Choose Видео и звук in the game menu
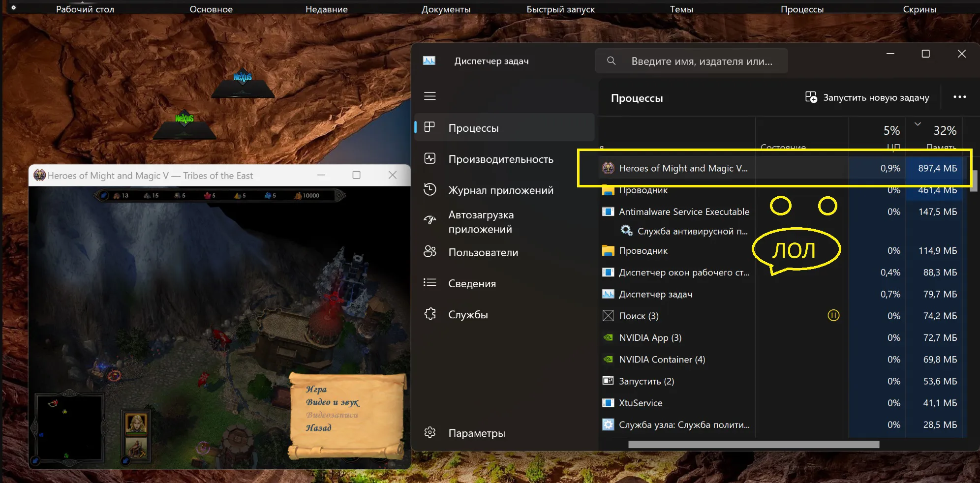This screenshot has width=980, height=483. coord(333,402)
